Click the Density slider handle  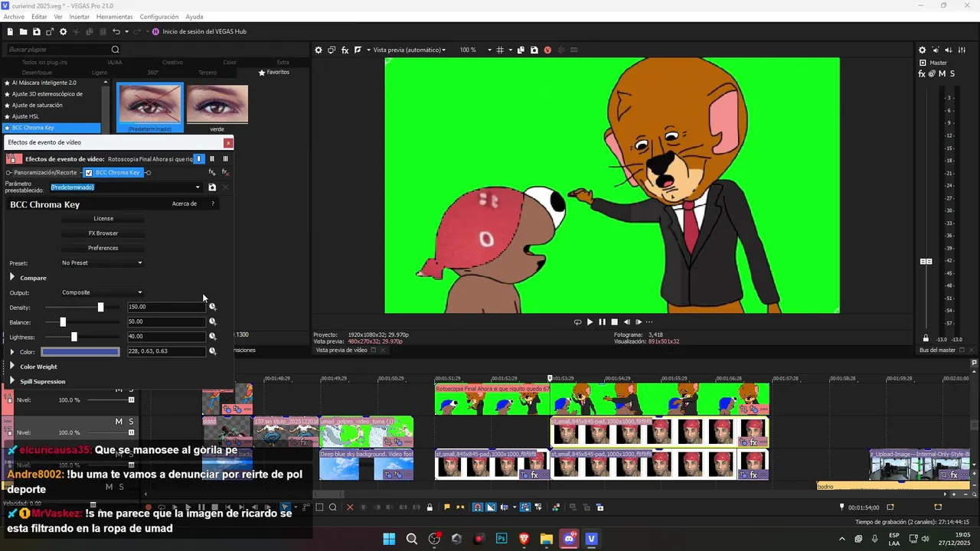tap(100, 307)
